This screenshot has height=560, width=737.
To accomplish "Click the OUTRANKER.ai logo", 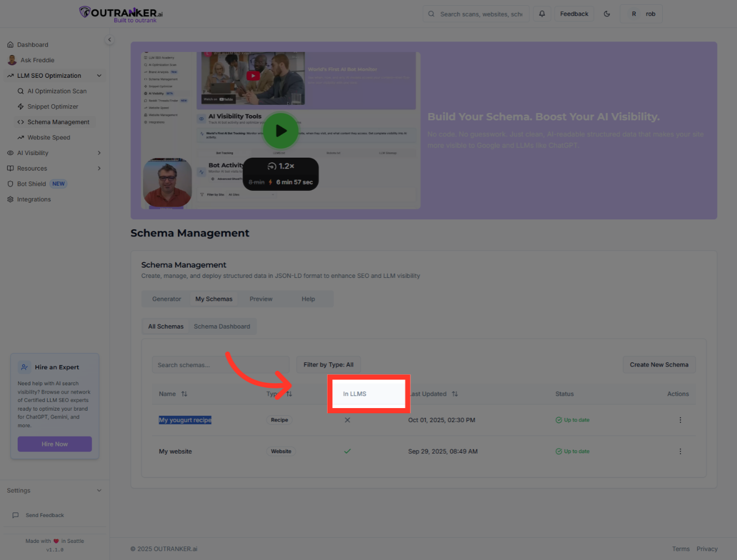I will (121, 14).
